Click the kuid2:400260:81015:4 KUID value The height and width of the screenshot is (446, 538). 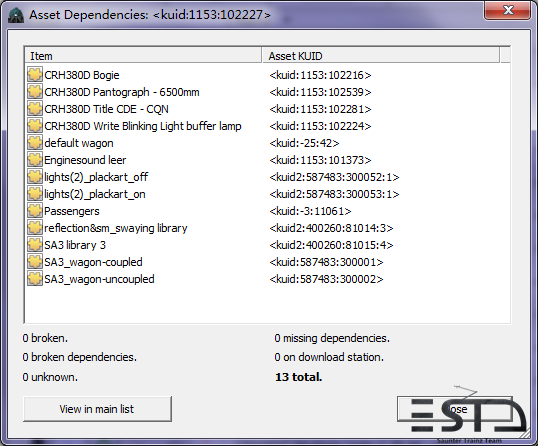(331, 245)
